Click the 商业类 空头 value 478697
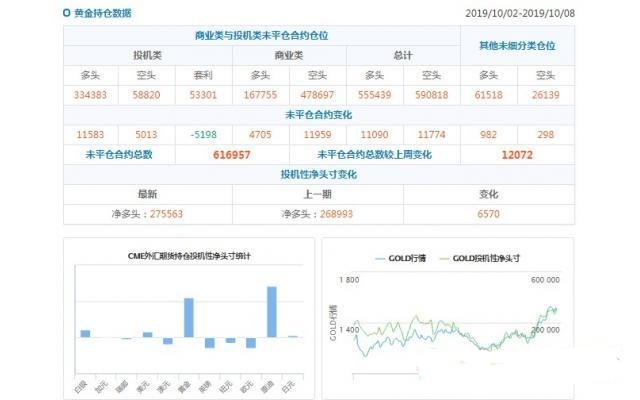The width and height of the screenshot is (640, 400). pos(317,95)
